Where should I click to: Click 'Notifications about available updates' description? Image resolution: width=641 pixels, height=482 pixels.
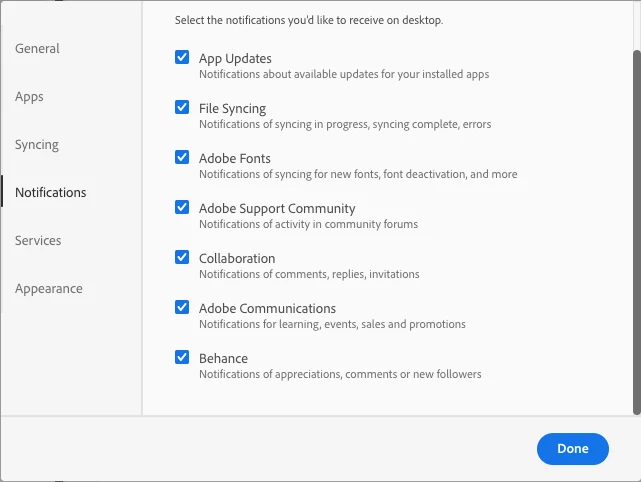(x=344, y=74)
